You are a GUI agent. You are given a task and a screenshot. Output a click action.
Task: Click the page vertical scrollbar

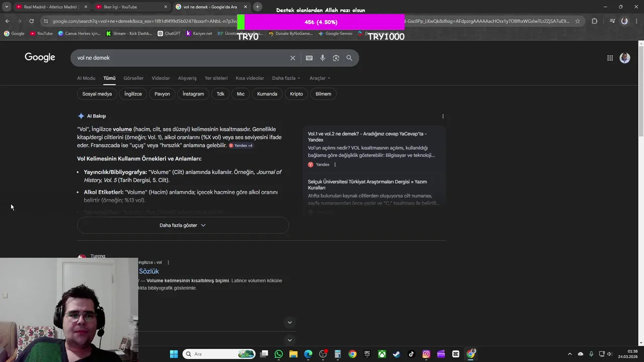pos(640,90)
